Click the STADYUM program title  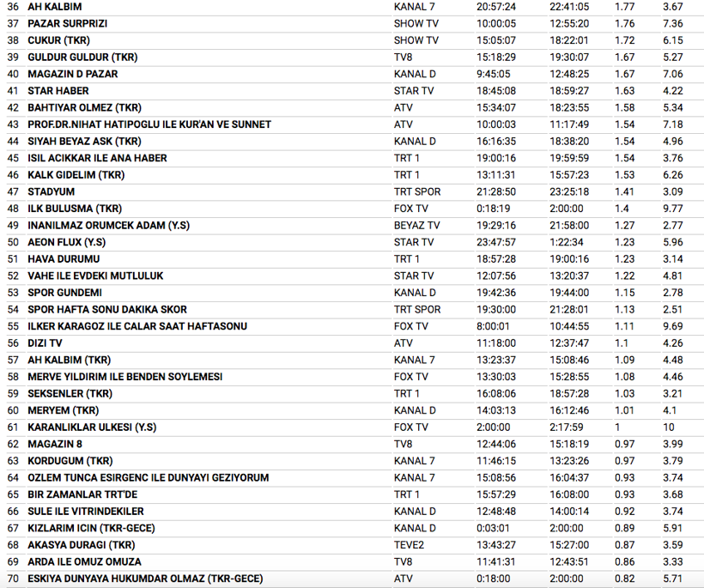(x=51, y=191)
